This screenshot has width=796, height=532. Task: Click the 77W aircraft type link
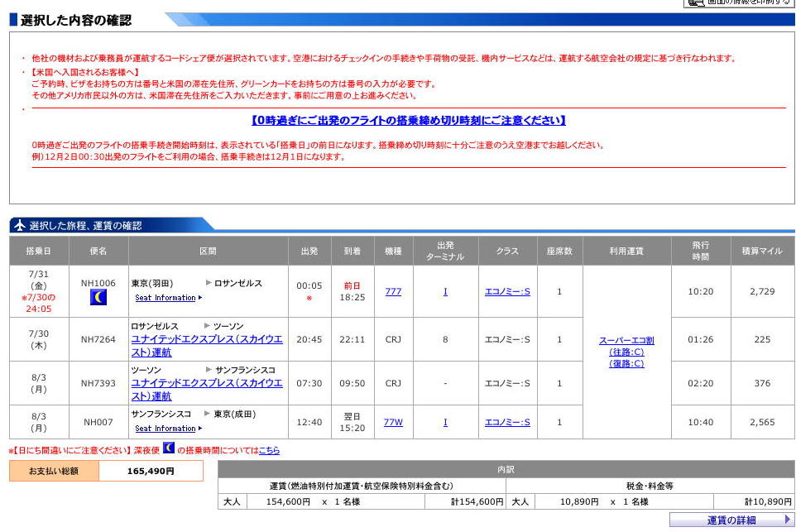393,422
